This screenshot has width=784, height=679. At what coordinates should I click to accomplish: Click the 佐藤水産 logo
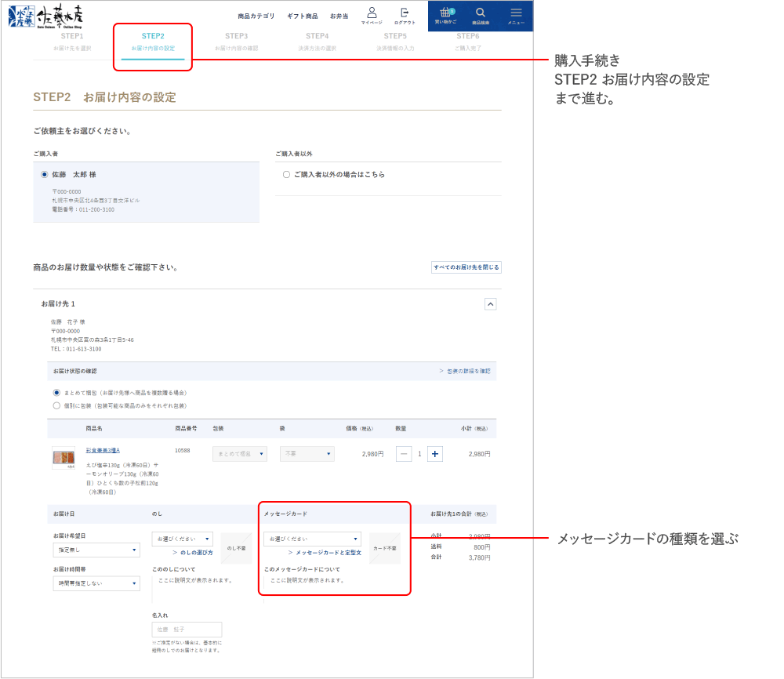pyautogui.click(x=45, y=15)
